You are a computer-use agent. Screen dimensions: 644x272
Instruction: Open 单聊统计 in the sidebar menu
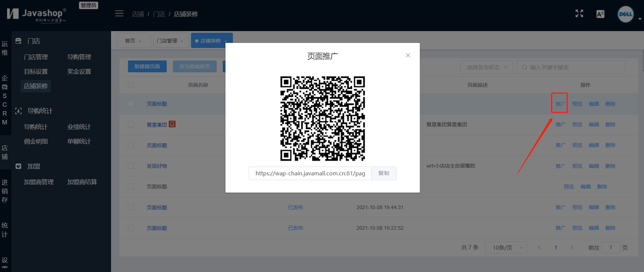79,142
